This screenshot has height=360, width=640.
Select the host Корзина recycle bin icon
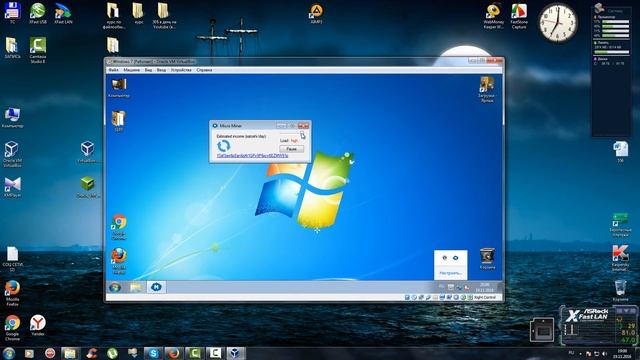pyautogui.click(x=620, y=291)
